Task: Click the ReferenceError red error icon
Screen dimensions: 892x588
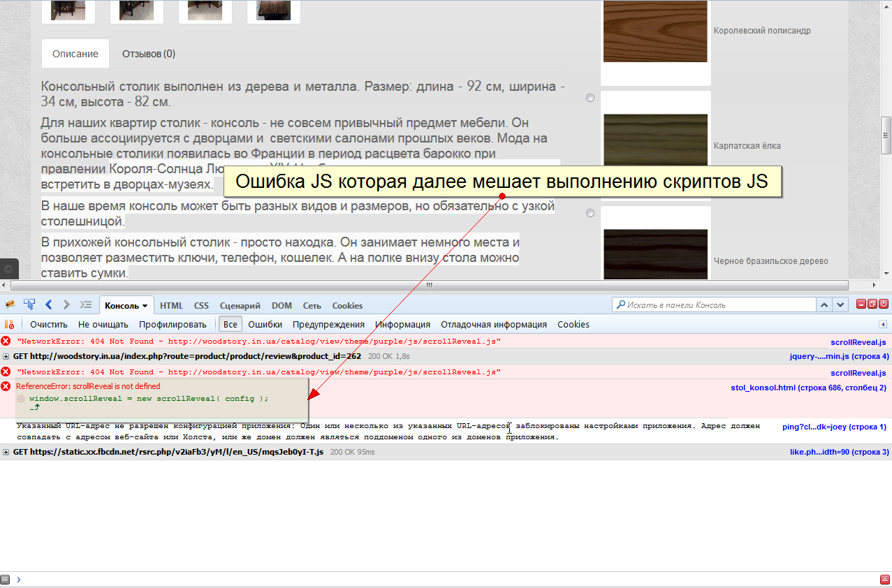Action: tap(6, 386)
